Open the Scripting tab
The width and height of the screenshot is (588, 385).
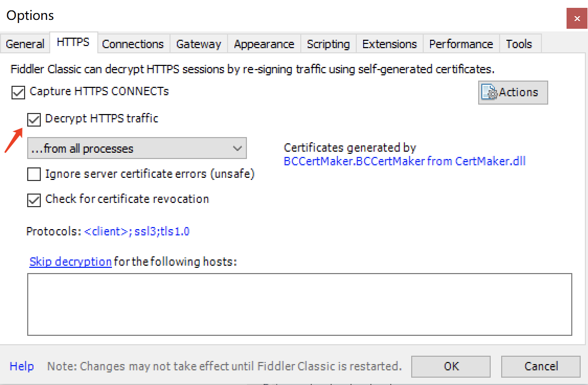click(328, 44)
